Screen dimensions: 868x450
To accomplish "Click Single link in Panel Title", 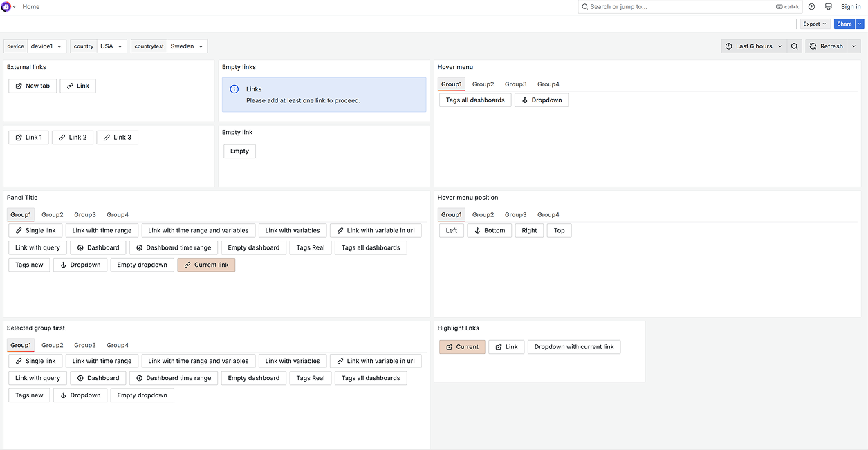I will [35, 231].
